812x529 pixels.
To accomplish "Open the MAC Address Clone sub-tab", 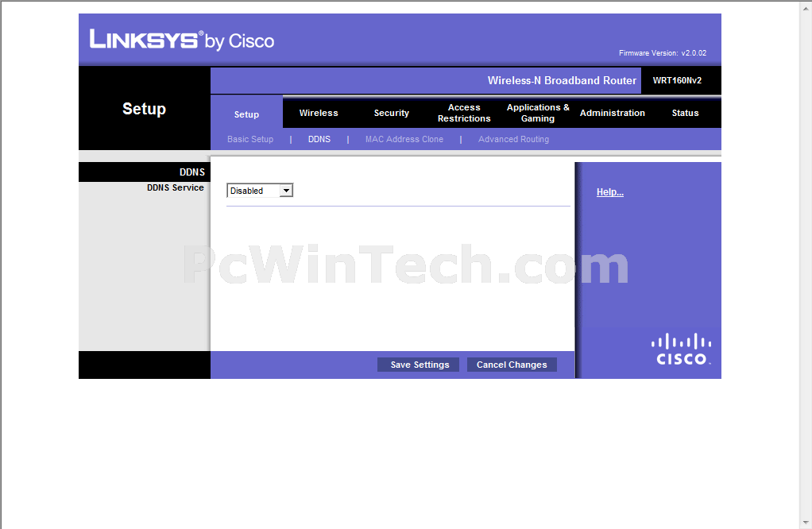I will point(404,139).
